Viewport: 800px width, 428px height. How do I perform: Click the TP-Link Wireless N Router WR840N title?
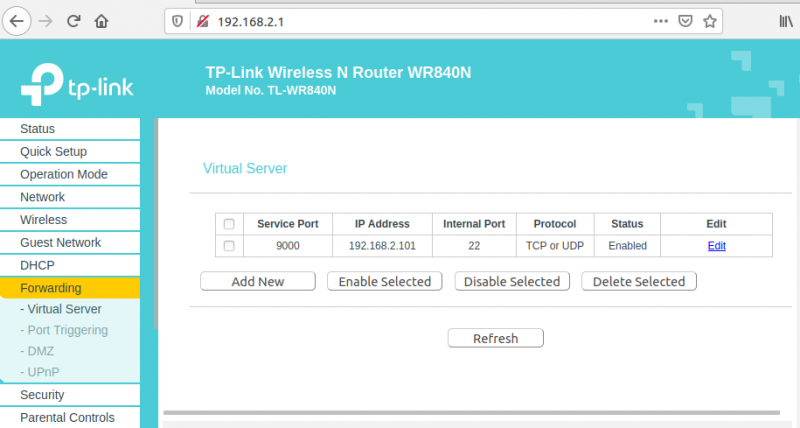coord(338,72)
